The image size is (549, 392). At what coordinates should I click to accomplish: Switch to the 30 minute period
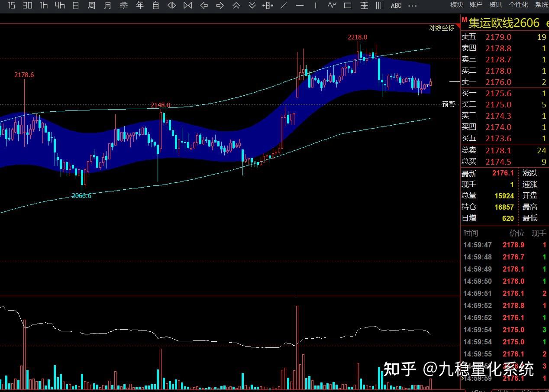tap(28, 5)
